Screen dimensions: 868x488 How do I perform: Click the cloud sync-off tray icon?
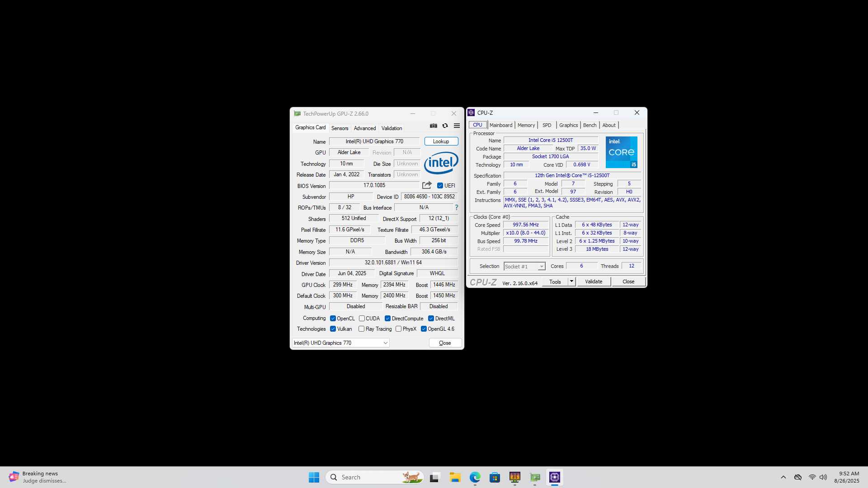click(x=798, y=477)
